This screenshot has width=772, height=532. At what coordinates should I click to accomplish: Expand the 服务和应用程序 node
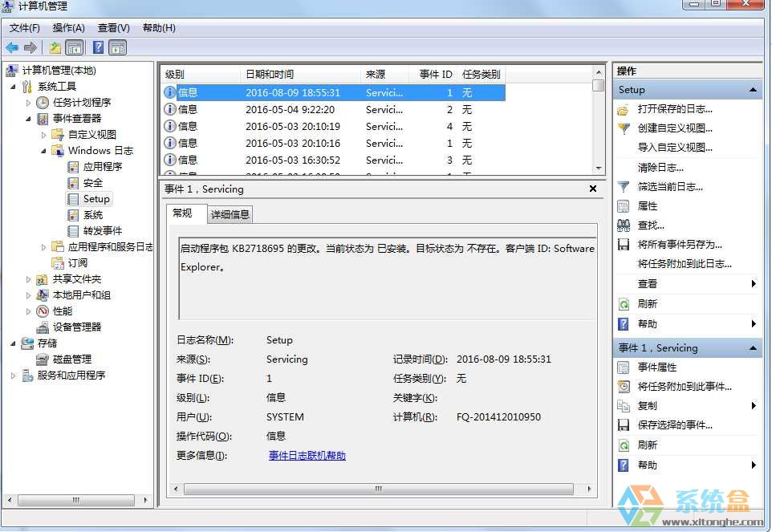point(13,376)
